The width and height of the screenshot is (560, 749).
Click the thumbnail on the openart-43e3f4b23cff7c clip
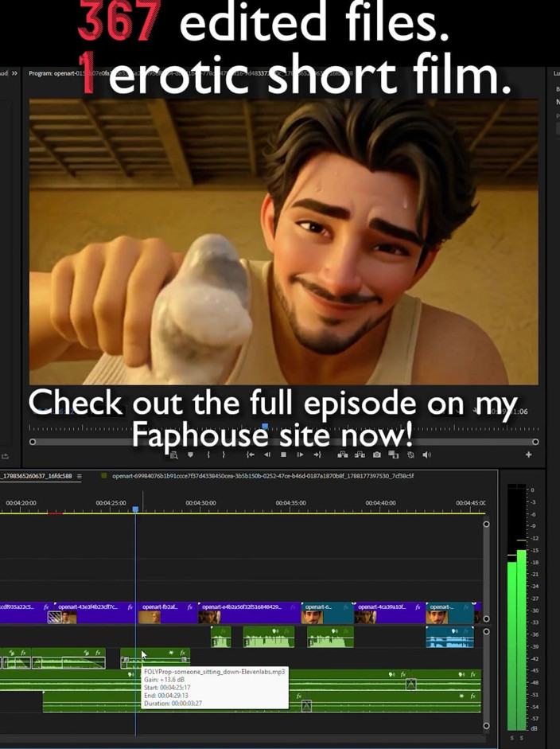click(x=68, y=618)
